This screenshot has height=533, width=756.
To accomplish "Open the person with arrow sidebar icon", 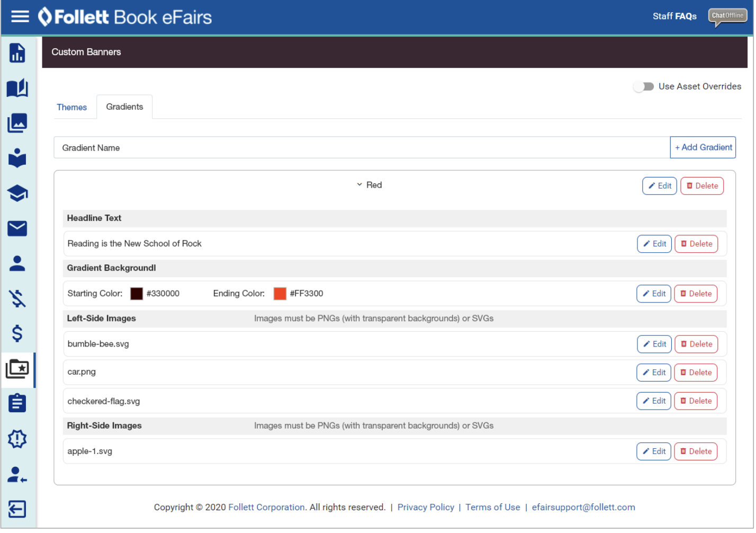I will pos(17,475).
